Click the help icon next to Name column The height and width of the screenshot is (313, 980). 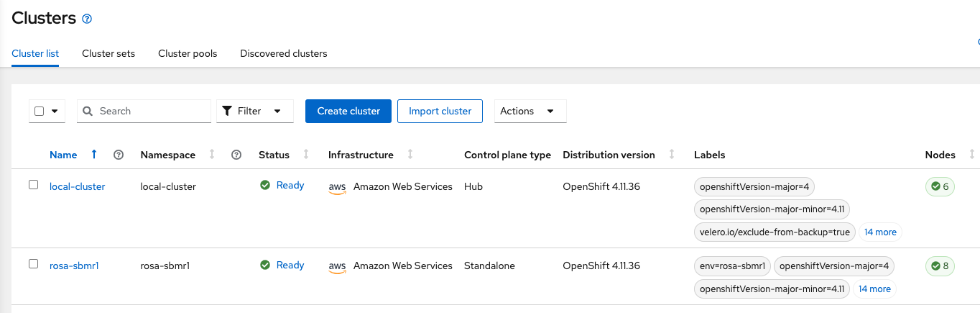pos(119,155)
